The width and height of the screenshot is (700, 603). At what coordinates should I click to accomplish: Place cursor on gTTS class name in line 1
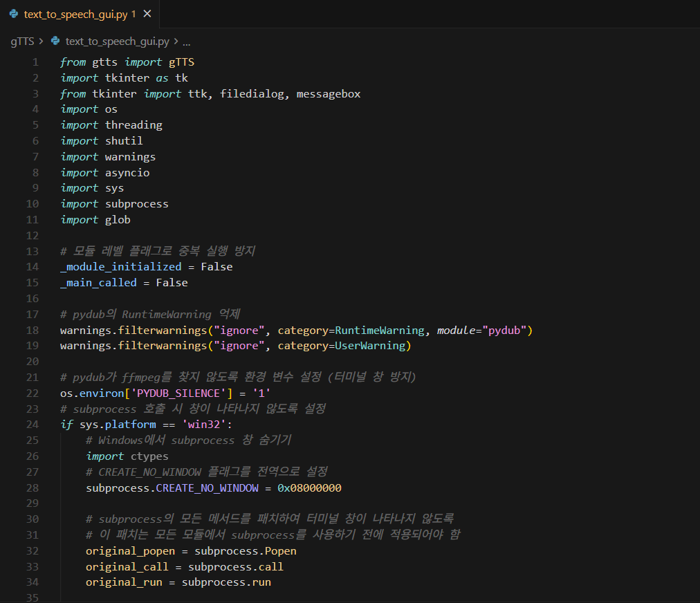coord(181,62)
